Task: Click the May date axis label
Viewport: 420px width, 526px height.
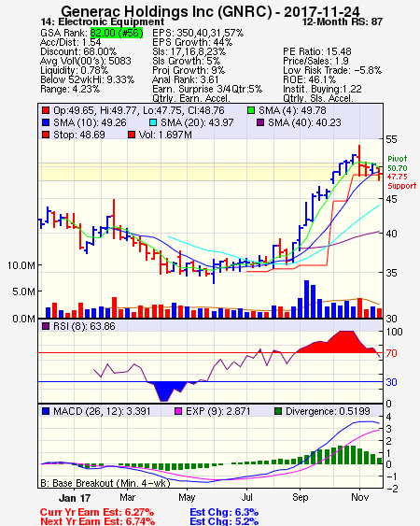Action: click(187, 497)
